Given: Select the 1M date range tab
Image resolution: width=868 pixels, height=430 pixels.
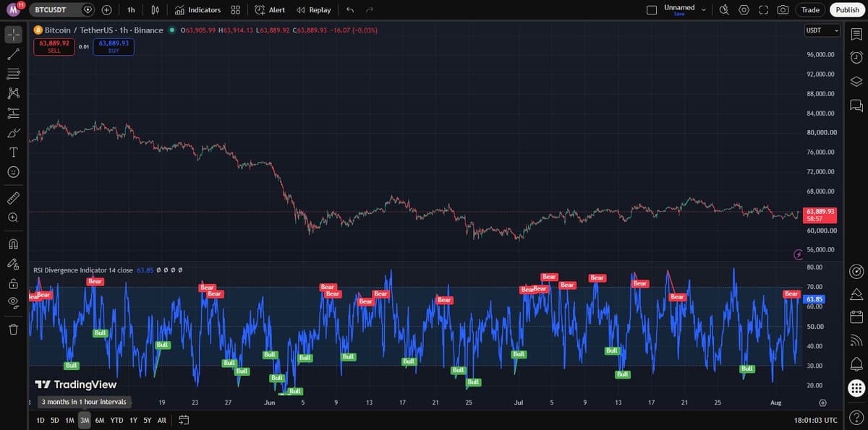Looking at the screenshot, I should point(69,420).
